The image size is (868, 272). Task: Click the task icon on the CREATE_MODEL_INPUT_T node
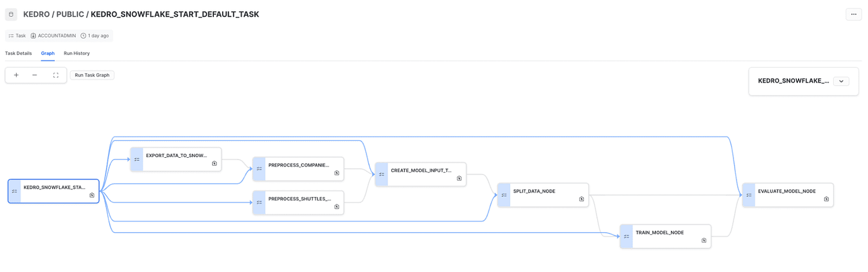tap(381, 175)
